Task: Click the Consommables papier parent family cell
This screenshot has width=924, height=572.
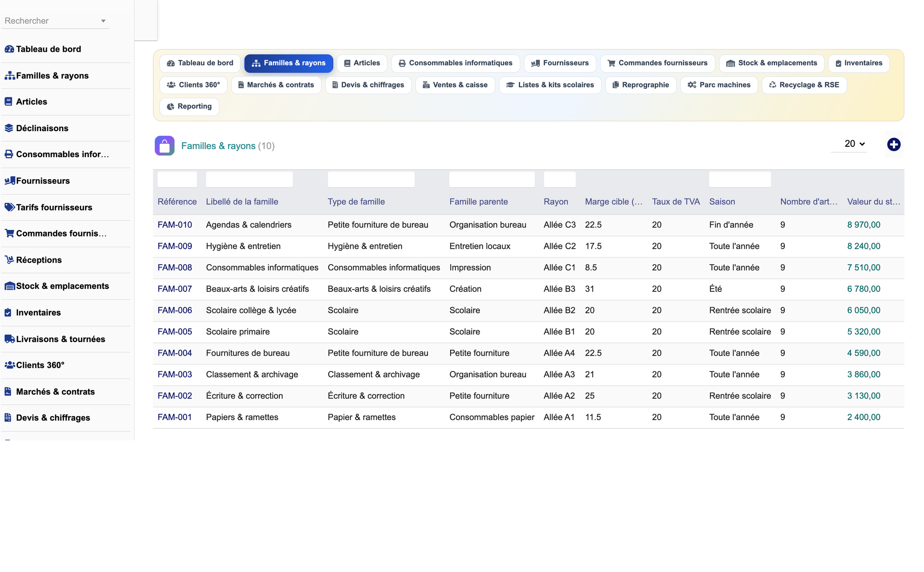Action: click(492, 417)
